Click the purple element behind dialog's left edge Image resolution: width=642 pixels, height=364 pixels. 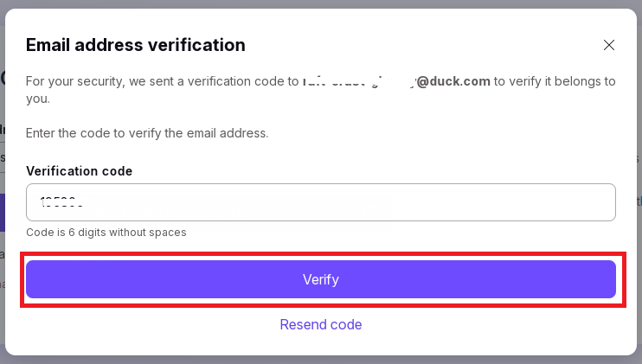(x=3, y=213)
